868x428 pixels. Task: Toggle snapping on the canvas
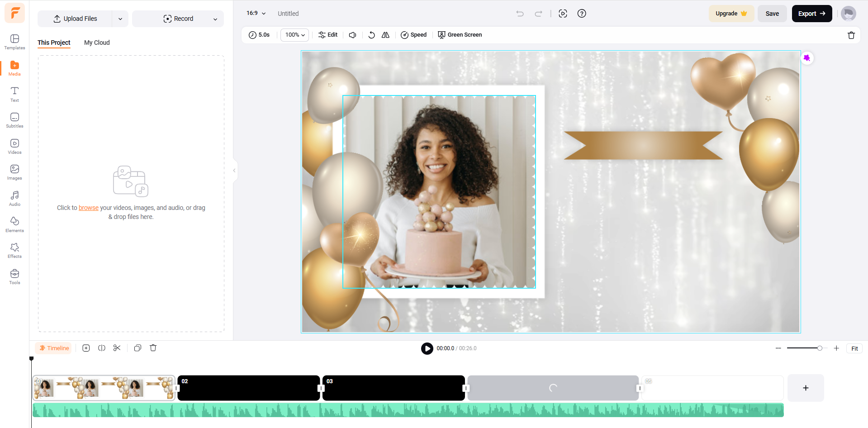(x=563, y=14)
